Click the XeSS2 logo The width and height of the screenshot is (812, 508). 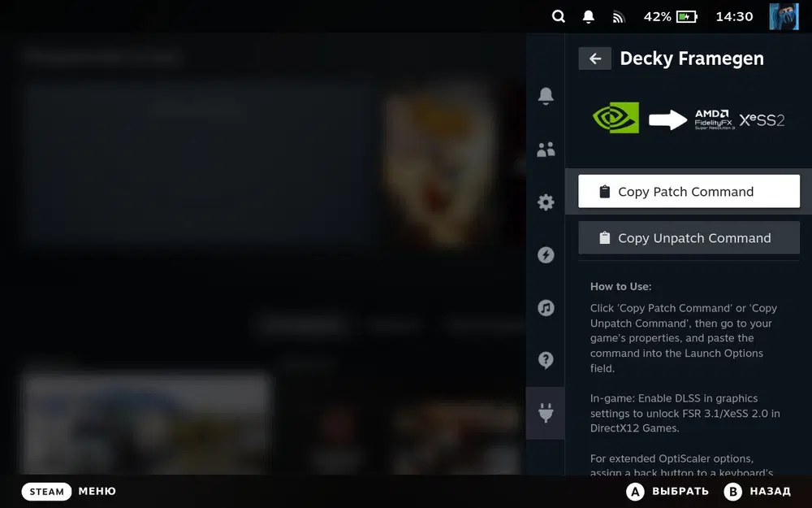[762, 119]
